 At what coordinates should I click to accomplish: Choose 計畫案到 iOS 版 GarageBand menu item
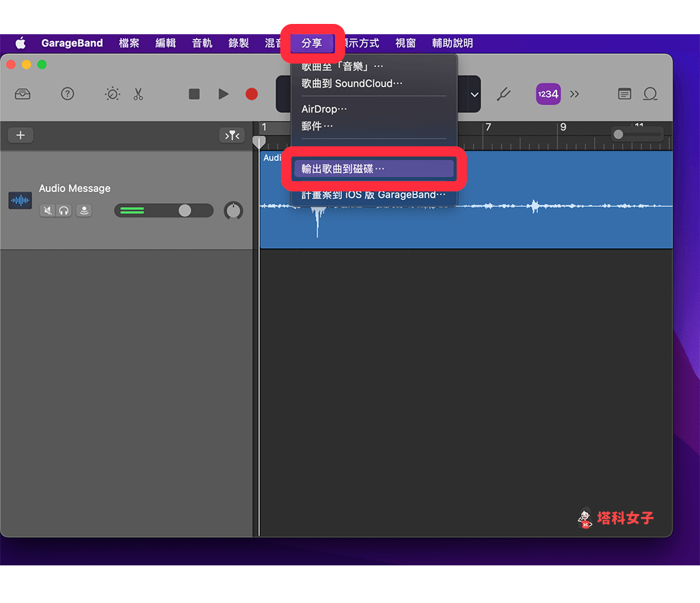coord(374,195)
